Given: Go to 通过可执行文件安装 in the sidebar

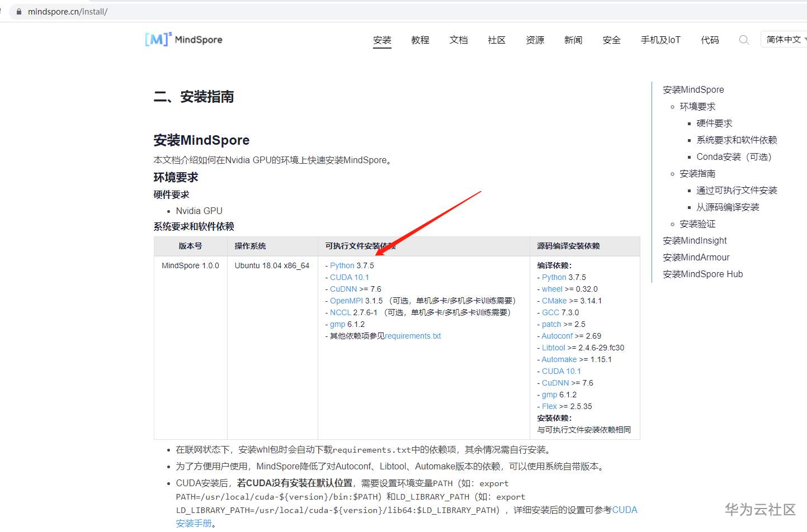Looking at the screenshot, I should [x=737, y=190].
